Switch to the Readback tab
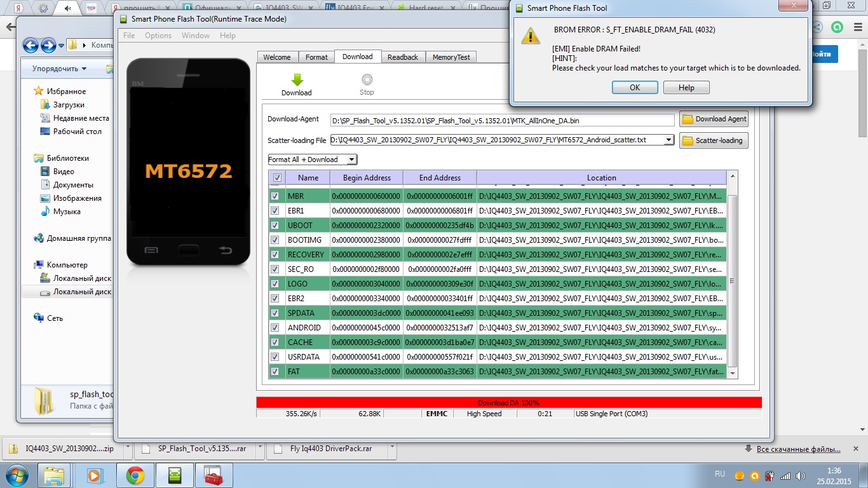The height and width of the screenshot is (488, 868). [x=403, y=57]
